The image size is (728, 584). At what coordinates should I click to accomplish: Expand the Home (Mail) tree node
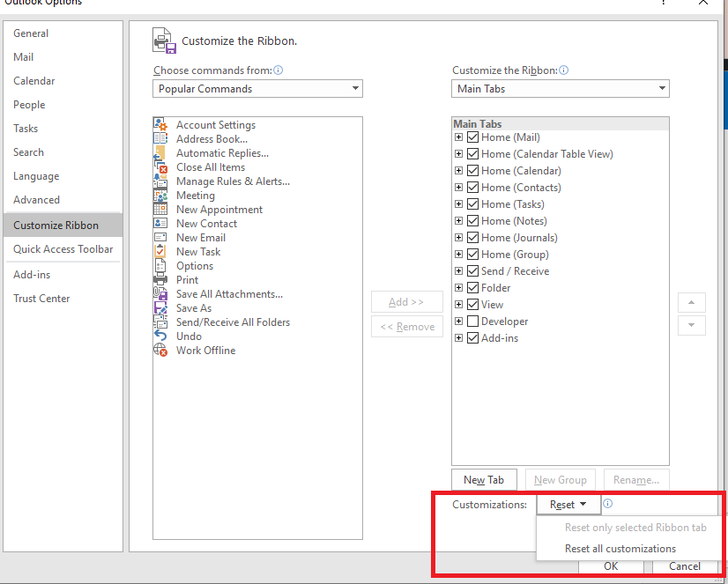(458, 137)
